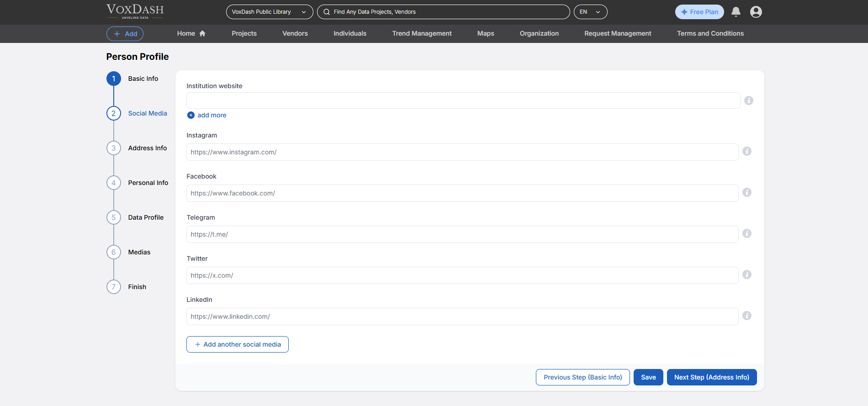This screenshot has width=868, height=406.
Task: Open Trend Management
Action: [x=422, y=33]
